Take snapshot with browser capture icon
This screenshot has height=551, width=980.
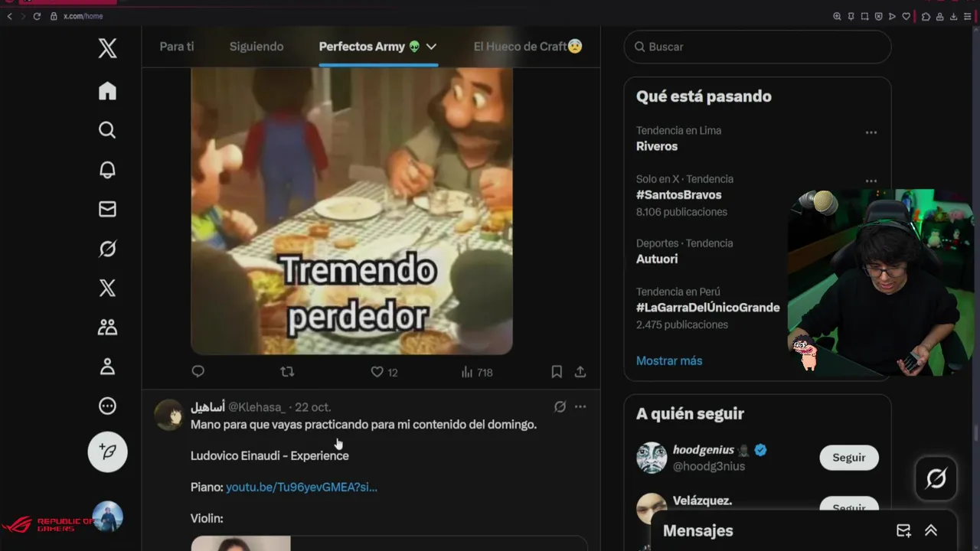coord(864,16)
